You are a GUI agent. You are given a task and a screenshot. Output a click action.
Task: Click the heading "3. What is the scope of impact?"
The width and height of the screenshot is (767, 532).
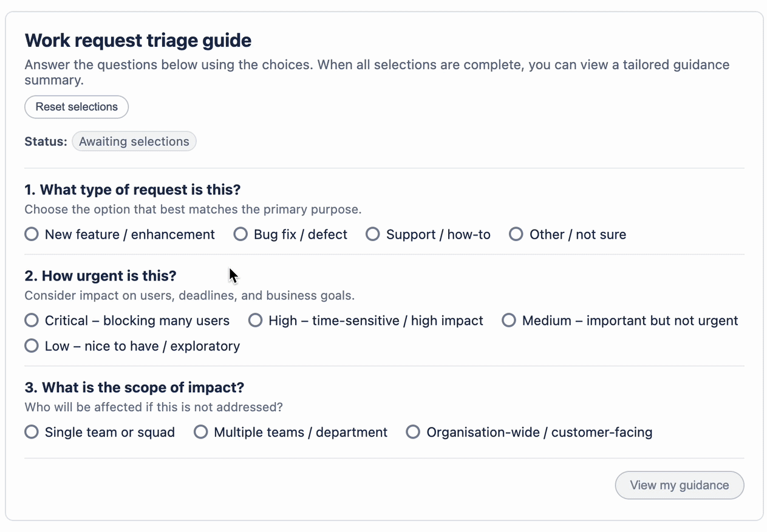(134, 387)
